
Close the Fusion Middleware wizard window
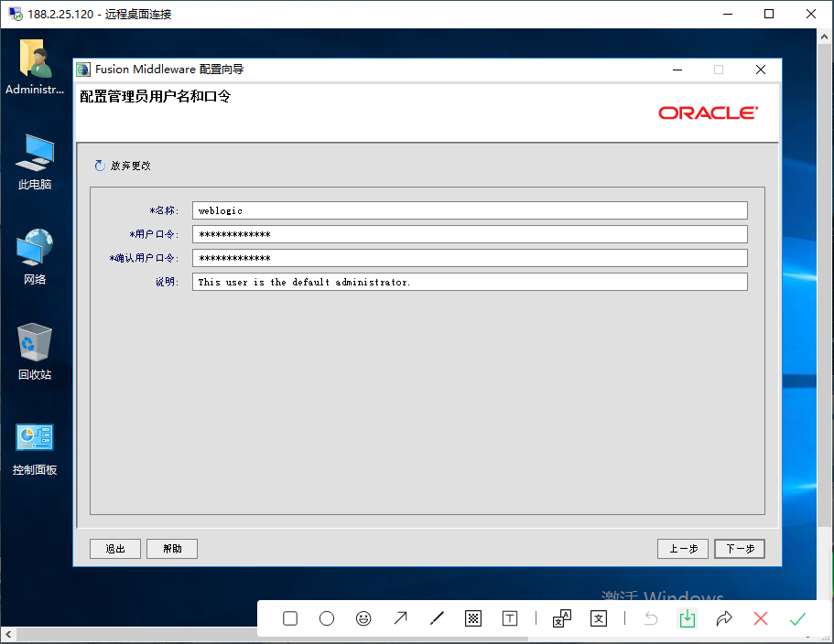(761, 70)
